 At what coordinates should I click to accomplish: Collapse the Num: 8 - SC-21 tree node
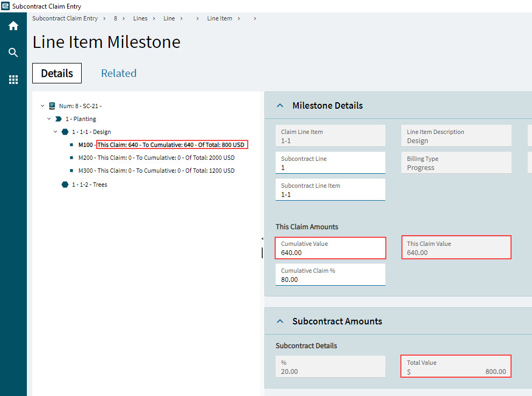[x=42, y=106]
